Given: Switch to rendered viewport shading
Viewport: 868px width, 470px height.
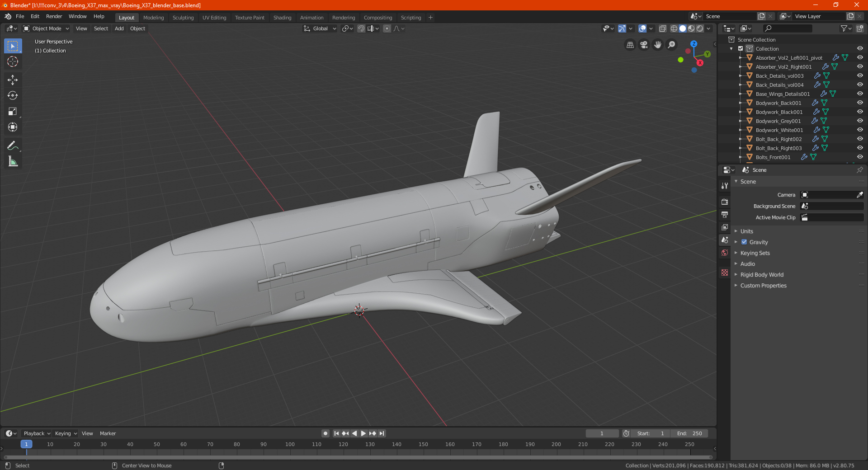Looking at the screenshot, I should [700, 28].
